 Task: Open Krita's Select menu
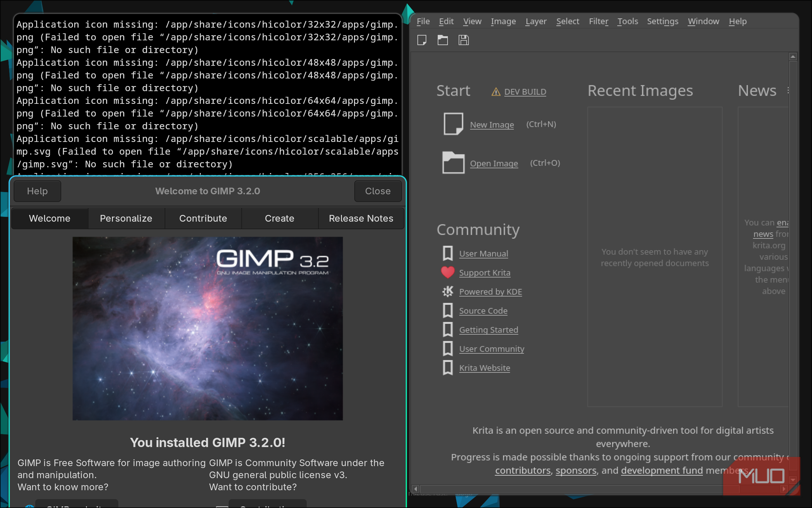567,22
